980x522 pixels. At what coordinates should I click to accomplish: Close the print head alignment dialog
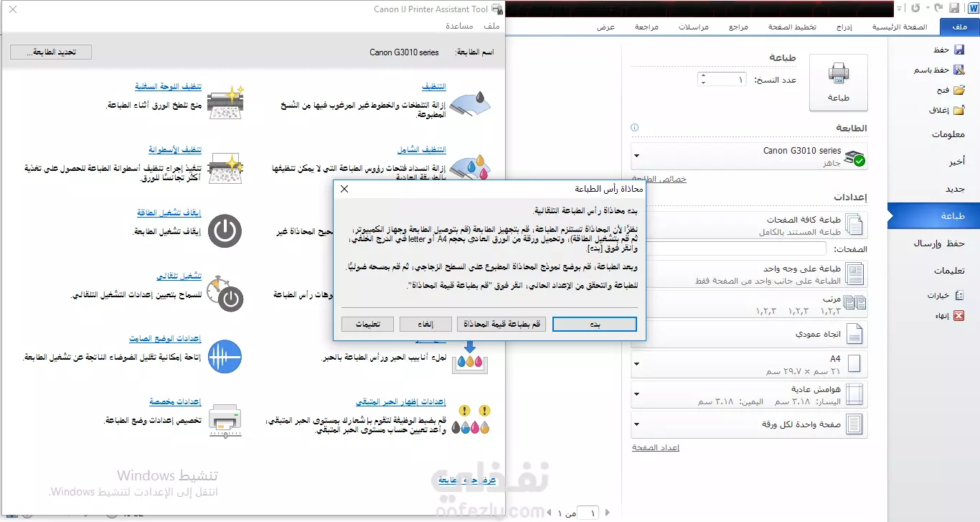click(x=344, y=189)
